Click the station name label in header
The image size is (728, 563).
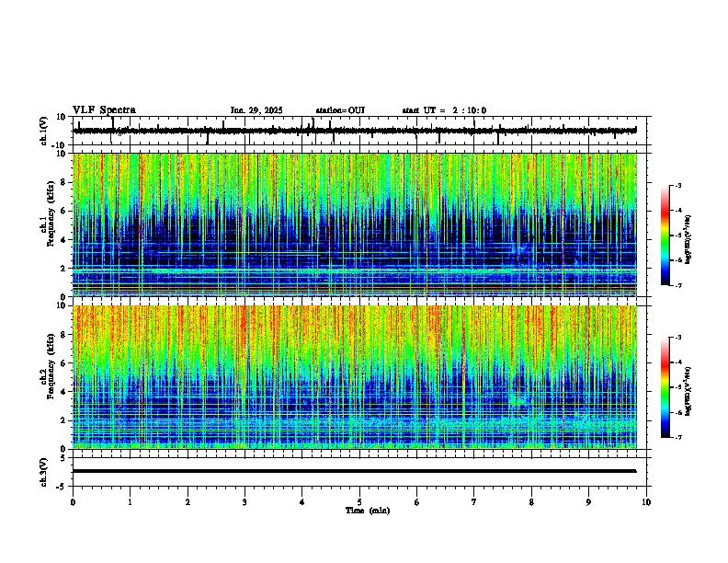(x=340, y=110)
